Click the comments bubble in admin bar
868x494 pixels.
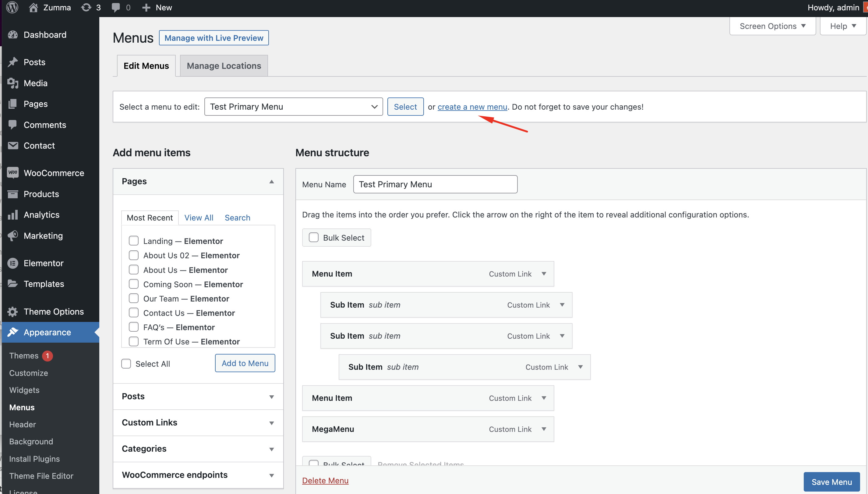116,8
